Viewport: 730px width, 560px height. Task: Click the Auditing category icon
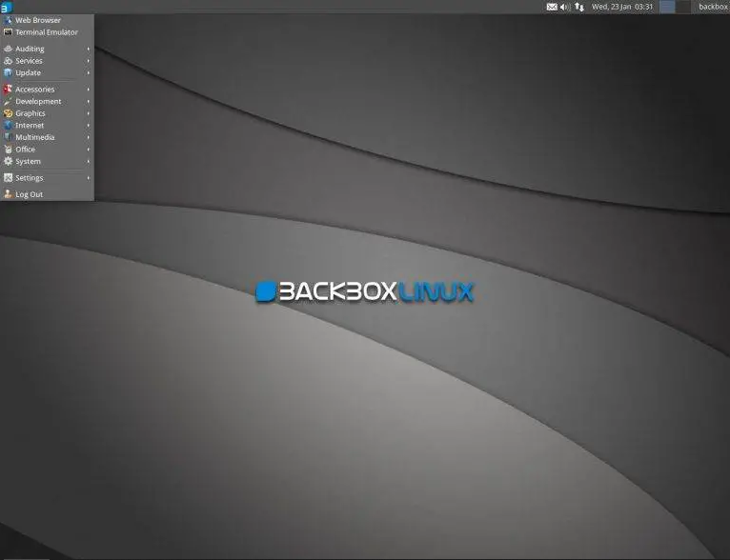pyautogui.click(x=8, y=49)
